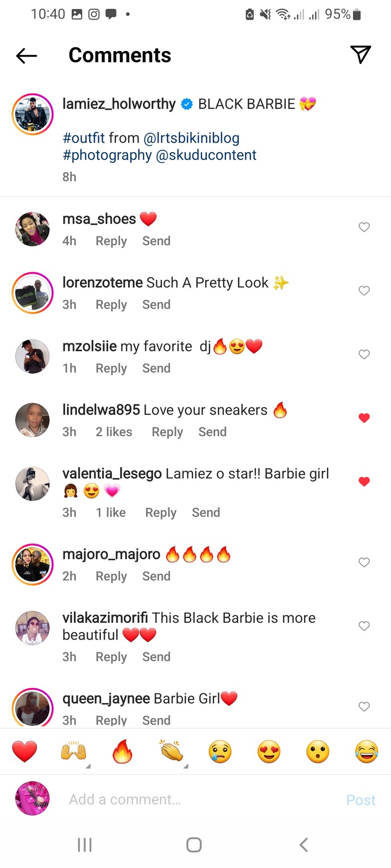Insert the crying face quick emoji
391x868 pixels.
(220, 752)
